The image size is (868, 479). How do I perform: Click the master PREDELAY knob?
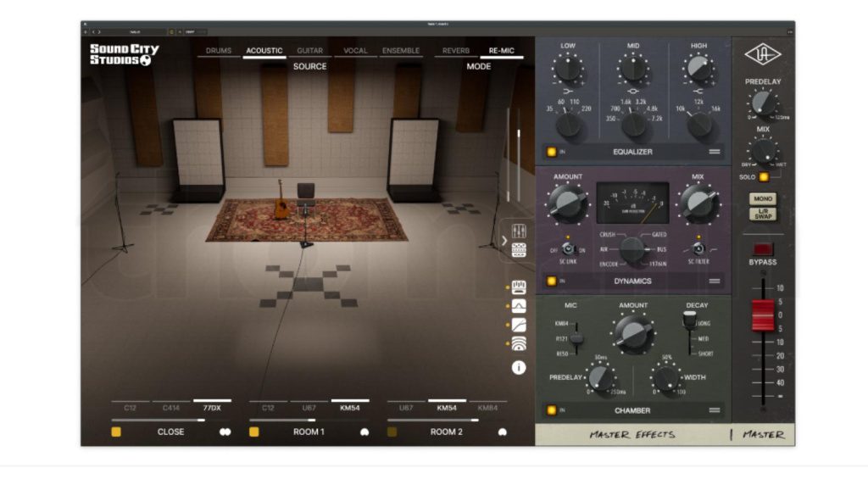(x=763, y=103)
